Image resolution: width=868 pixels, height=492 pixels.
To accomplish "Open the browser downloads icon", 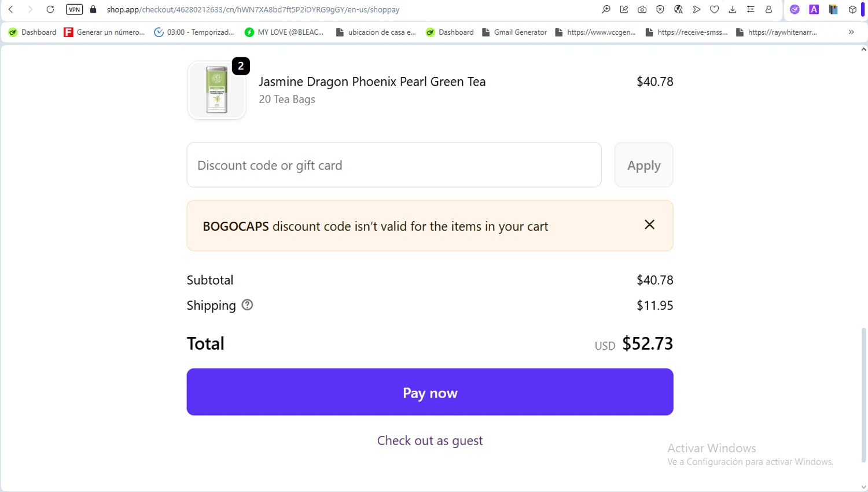I will [733, 9].
